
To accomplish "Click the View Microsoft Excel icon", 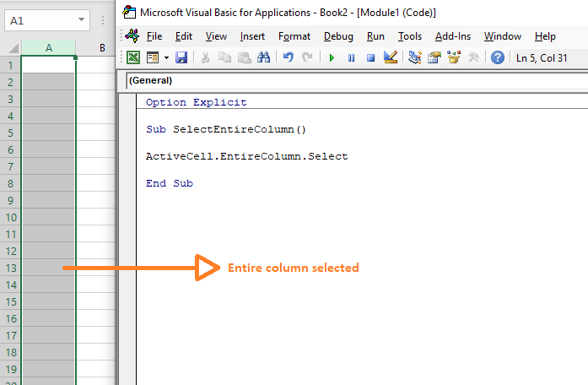I will (133, 58).
